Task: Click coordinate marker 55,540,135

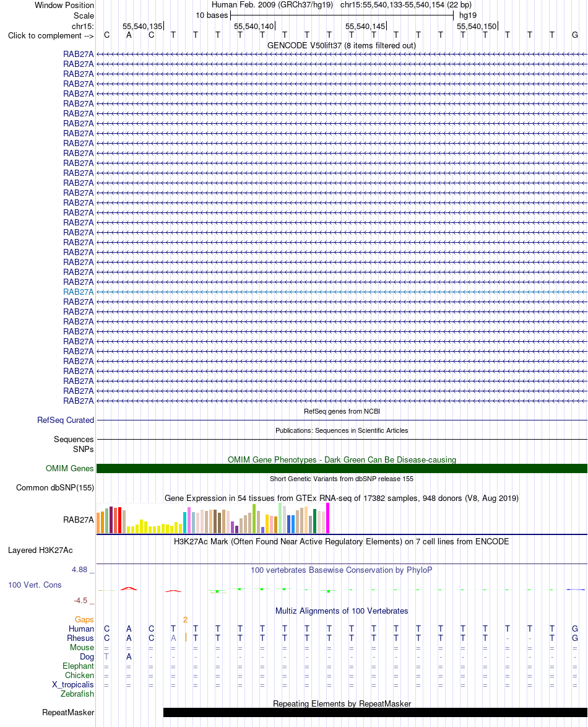Action: pyautogui.click(x=142, y=27)
